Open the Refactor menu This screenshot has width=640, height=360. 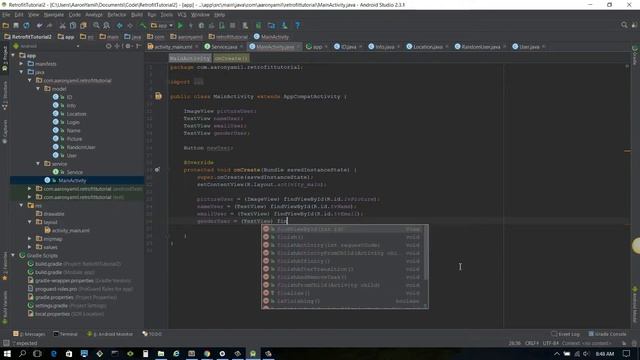tap(117, 15)
